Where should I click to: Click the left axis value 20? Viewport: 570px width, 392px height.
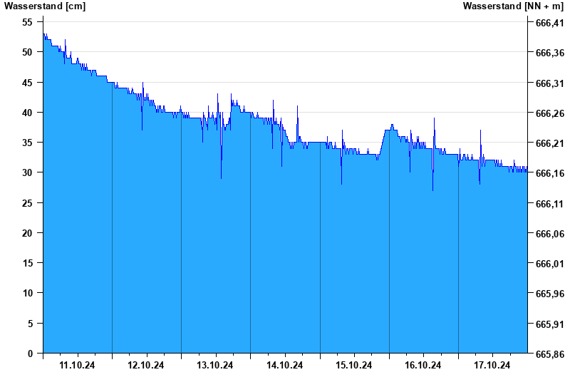coord(27,233)
